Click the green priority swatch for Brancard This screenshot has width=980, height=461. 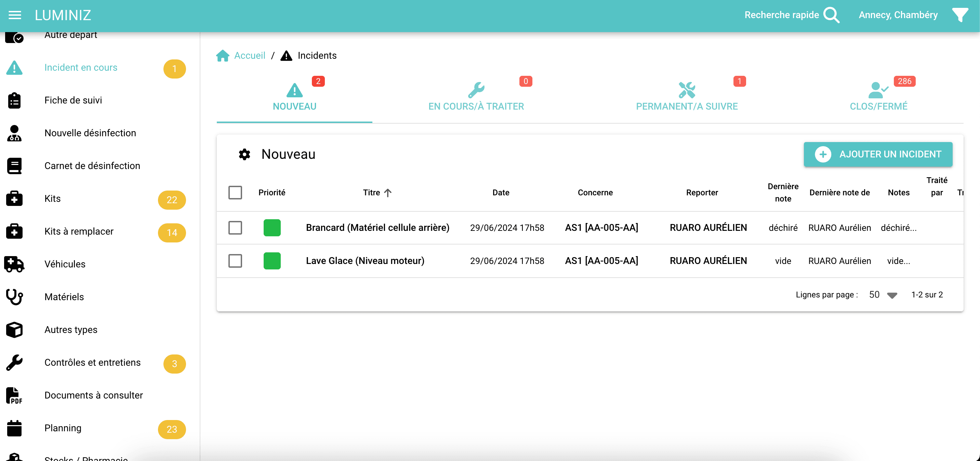coord(272,228)
